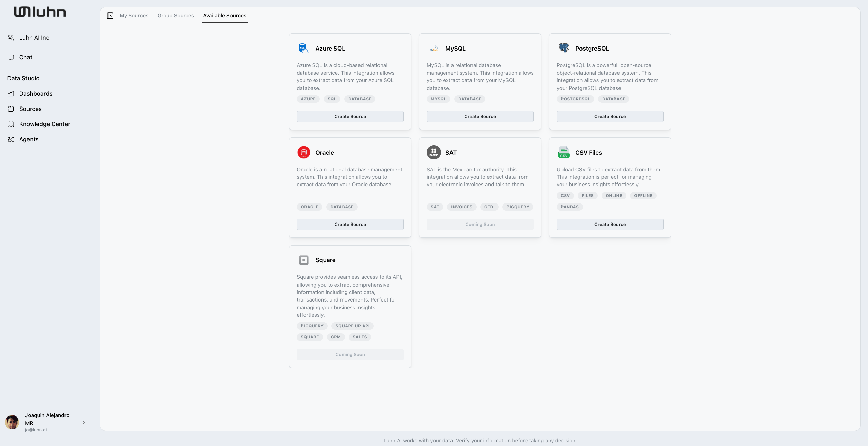The width and height of the screenshot is (868, 446).
Task: Click the Dashboards chart icon
Action: click(x=11, y=94)
